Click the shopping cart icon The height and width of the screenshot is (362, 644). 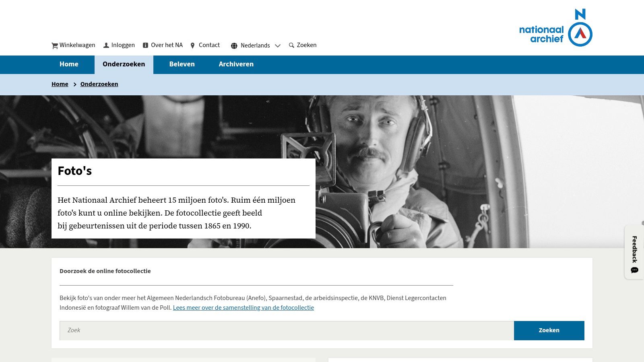coord(55,45)
